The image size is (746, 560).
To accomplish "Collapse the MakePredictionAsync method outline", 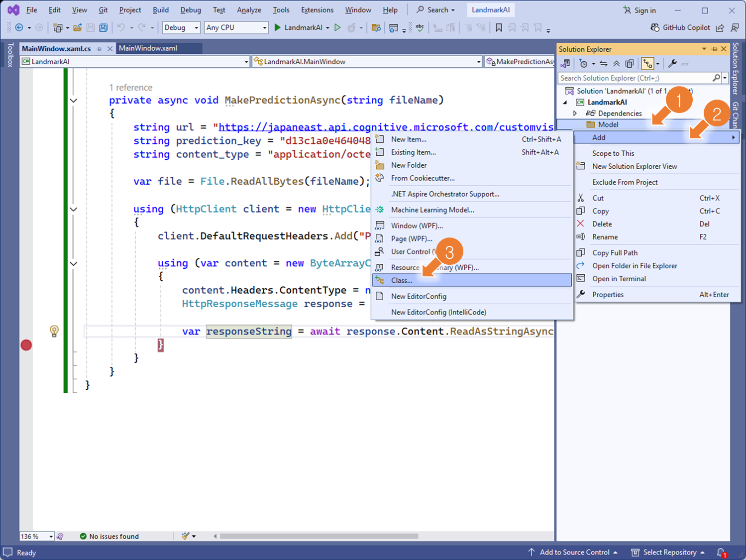I will (x=74, y=101).
